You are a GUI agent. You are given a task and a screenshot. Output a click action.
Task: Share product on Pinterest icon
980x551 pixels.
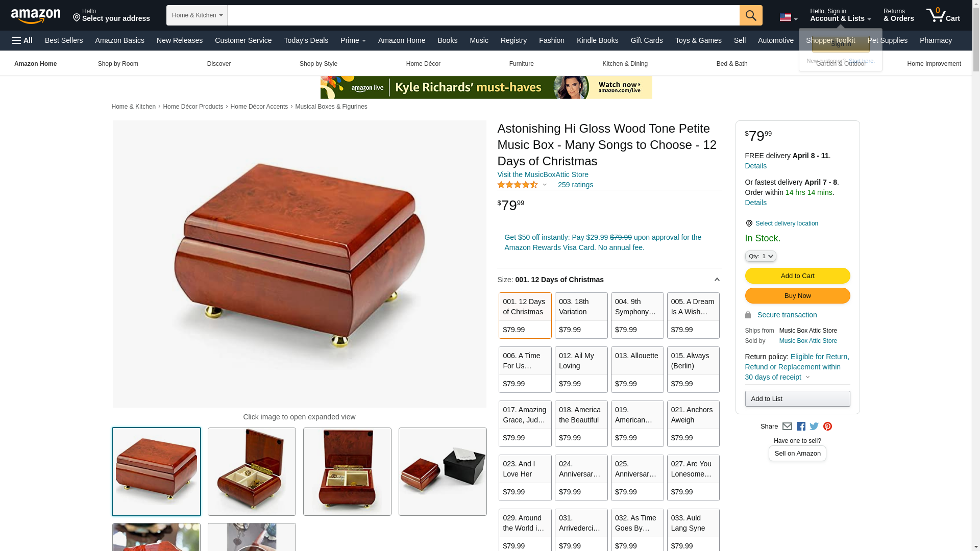[x=827, y=427]
